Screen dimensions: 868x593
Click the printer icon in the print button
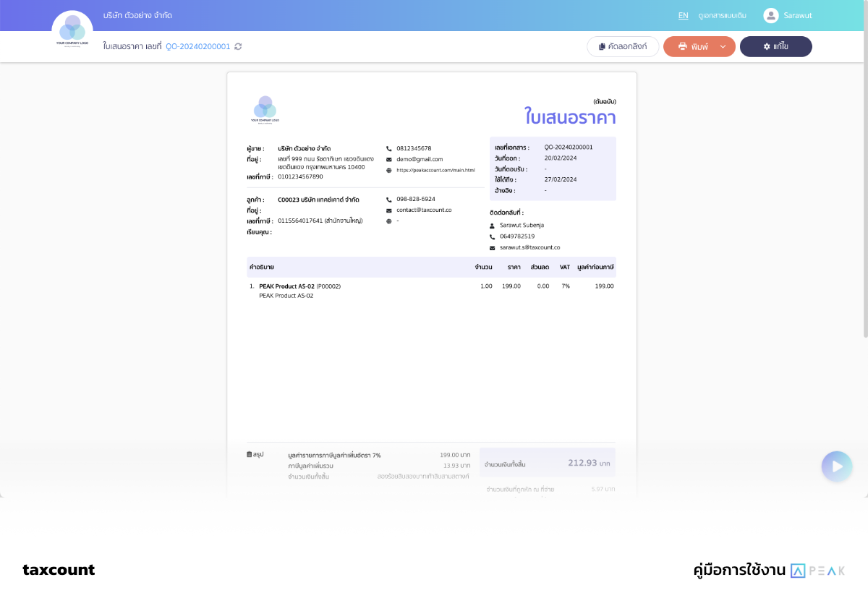pos(682,46)
